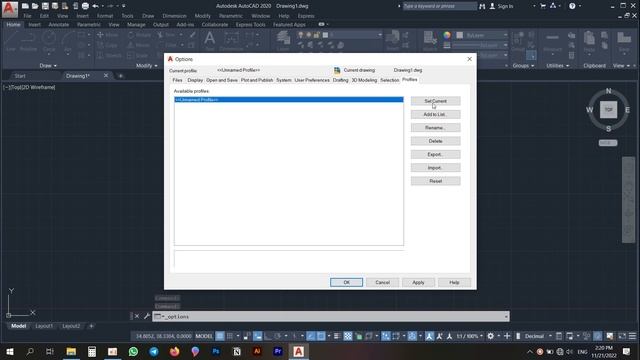Click the Customization hamburger icon at the end of the status bar

point(632,336)
